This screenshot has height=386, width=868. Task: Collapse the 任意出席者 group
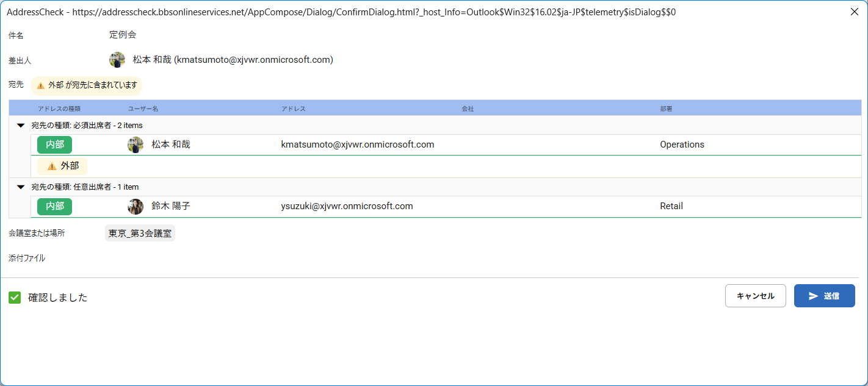coord(21,187)
